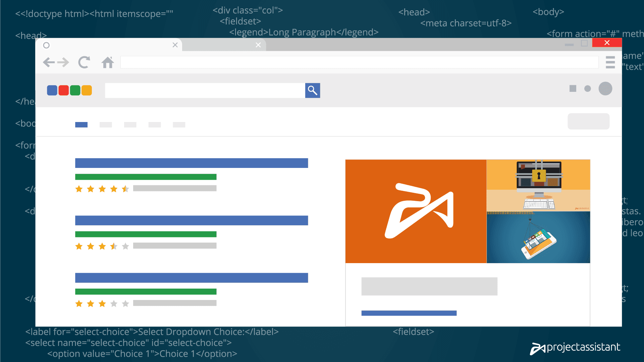Image resolution: width=644 pixels, height=362 pixels.
Task: Click the browser forward arrow
Action: (63, 62)
